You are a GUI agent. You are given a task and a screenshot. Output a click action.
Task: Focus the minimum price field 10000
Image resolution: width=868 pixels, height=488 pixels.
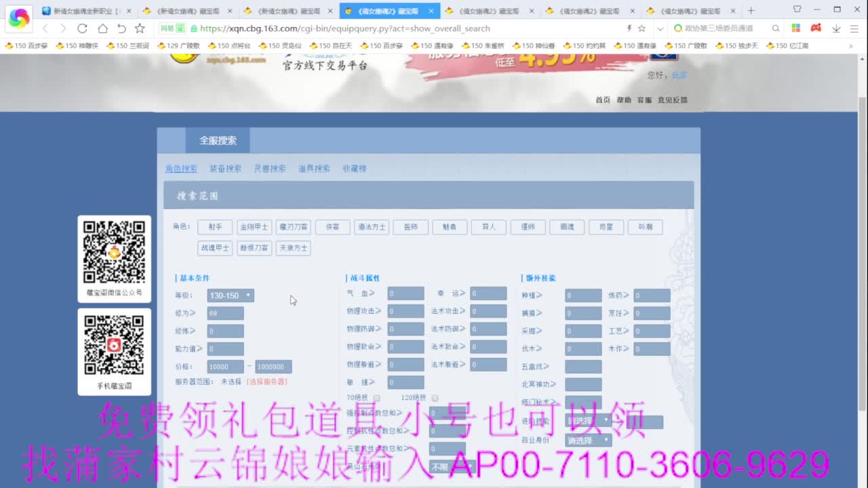(225, 367)
